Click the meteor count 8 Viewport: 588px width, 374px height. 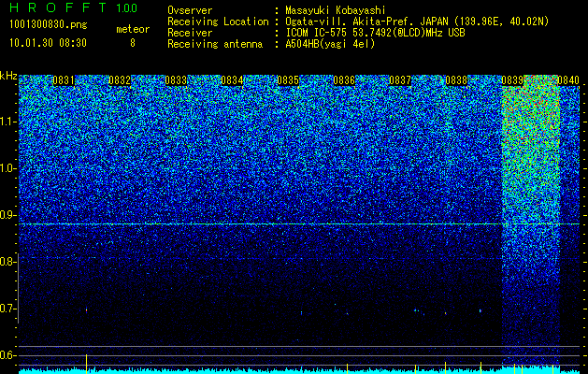point(133,43)
